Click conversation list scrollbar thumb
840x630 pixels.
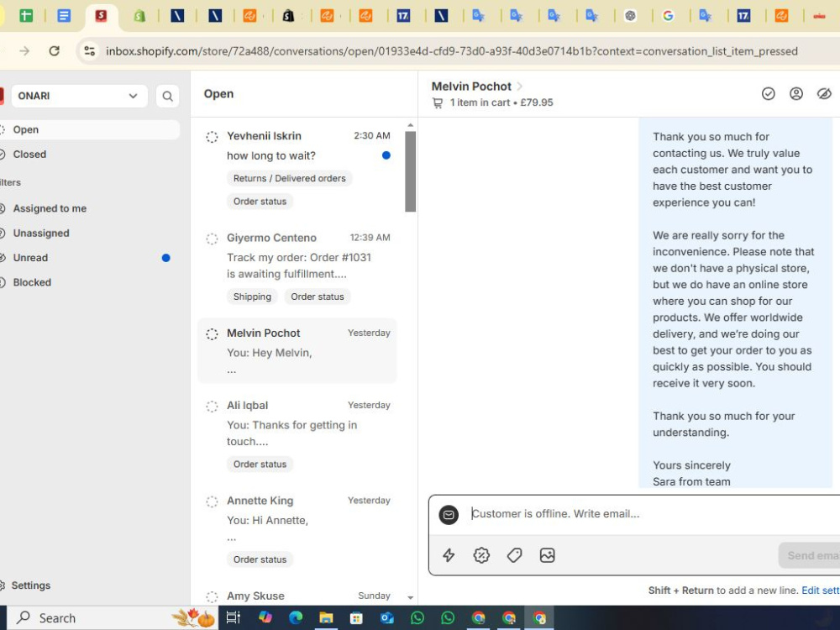[411, 171]
